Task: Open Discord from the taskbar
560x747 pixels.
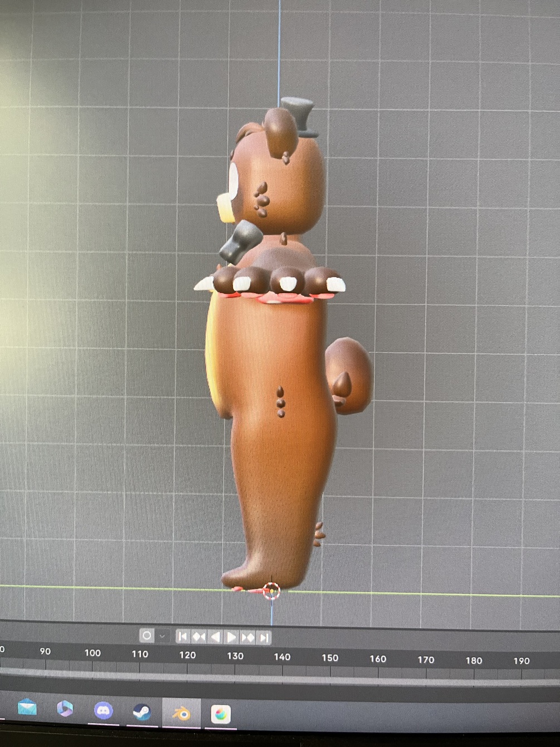Action: click(104, 710)
